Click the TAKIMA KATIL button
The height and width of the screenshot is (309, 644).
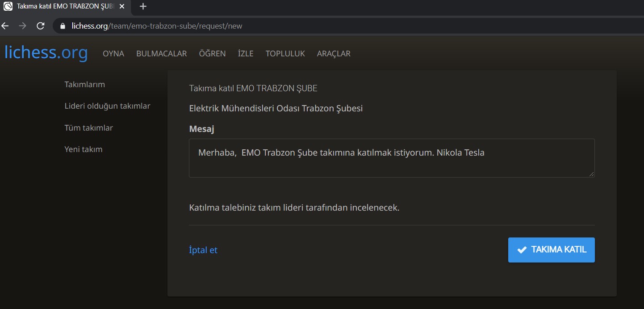[552, 250]
